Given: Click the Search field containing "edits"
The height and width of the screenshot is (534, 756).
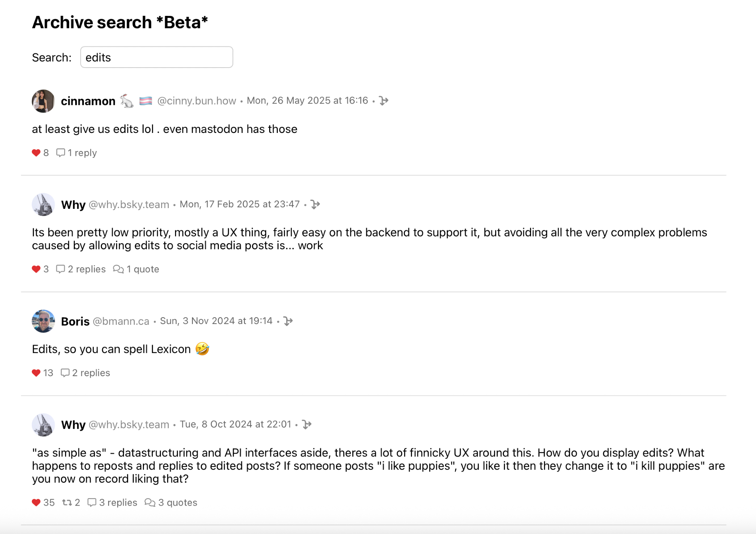Looking at the screenshot, I should pos(156,57).
